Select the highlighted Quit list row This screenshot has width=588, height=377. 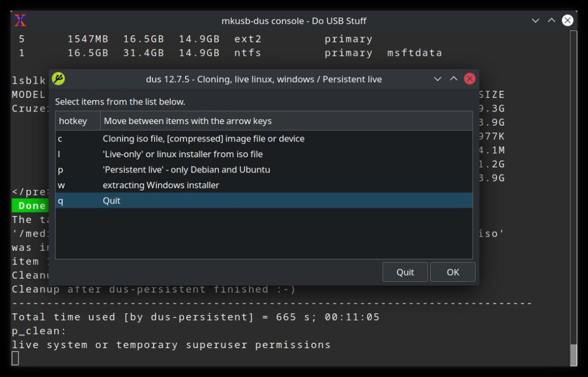(x=264, y=201)
